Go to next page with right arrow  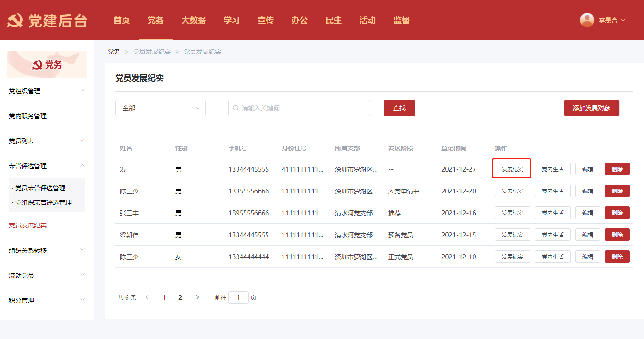(198, 297)
